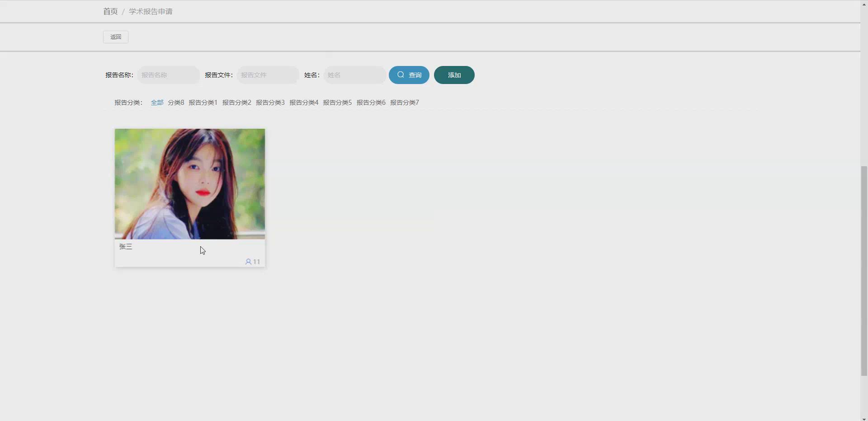The height and width of the screenshot is (421, 868).
Task: Click the 添加 button
Action: click(x=454, y=75)
